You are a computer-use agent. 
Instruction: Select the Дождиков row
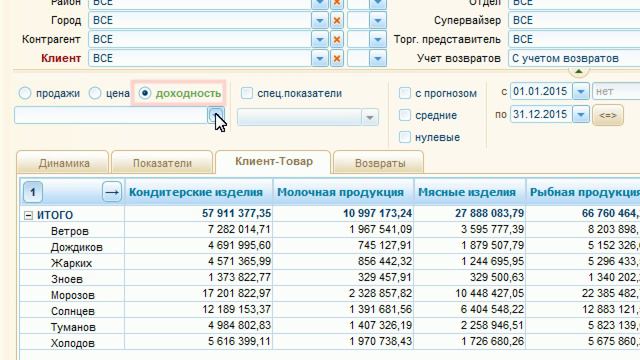(x=77, y=247)
